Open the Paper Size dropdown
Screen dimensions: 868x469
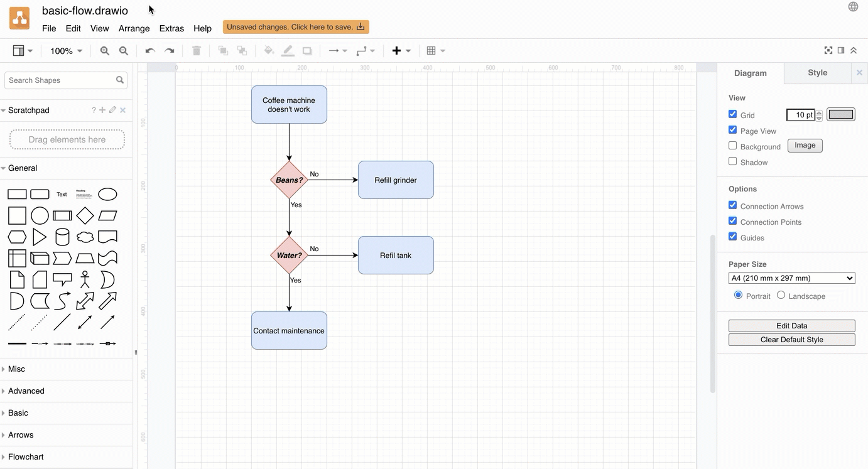(791, 278)
